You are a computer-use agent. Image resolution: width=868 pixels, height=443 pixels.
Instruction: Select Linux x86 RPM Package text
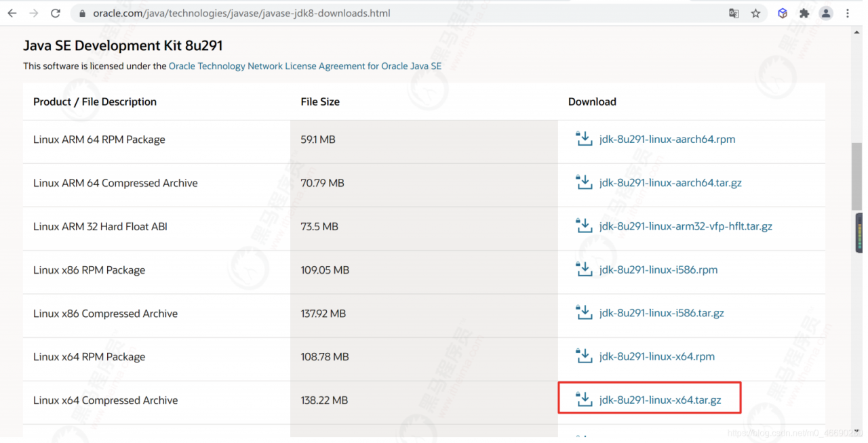(89, 270)
